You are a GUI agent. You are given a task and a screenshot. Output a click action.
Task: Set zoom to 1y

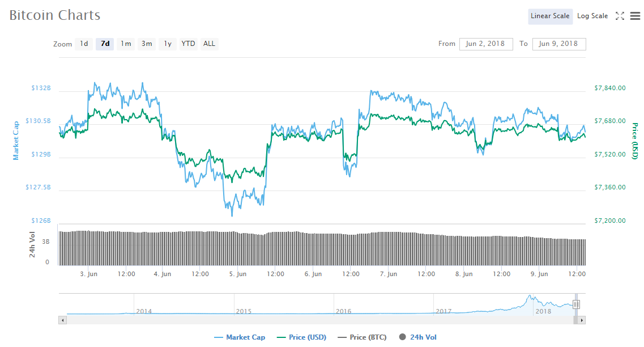[x=168, y=44]
